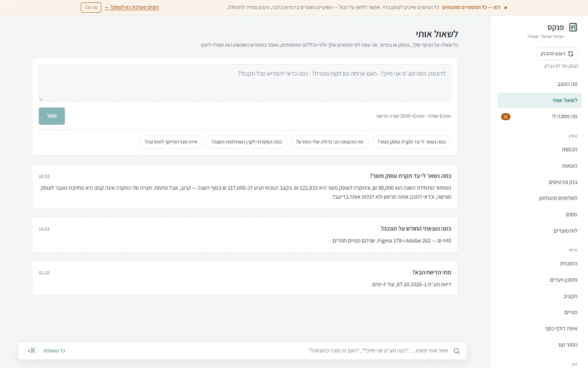
Task: Select לשאול אותי in the sidebar
Action: tap(539, 100)
